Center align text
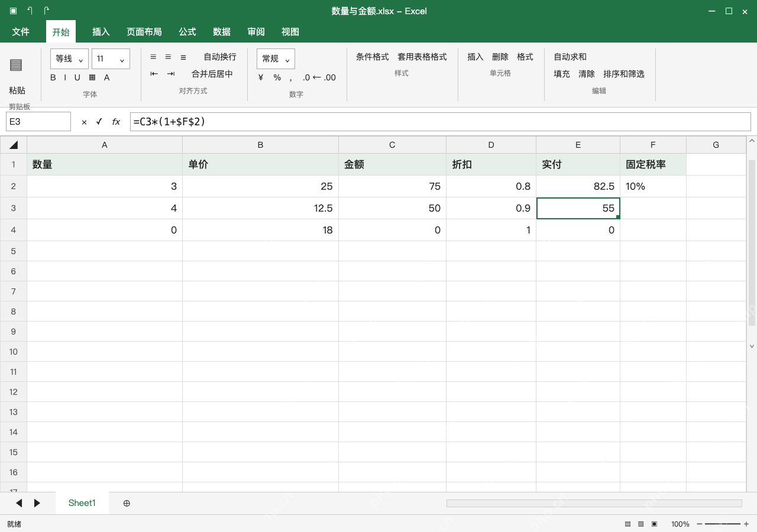Screen dimensions: 757x532 [168, 57]
